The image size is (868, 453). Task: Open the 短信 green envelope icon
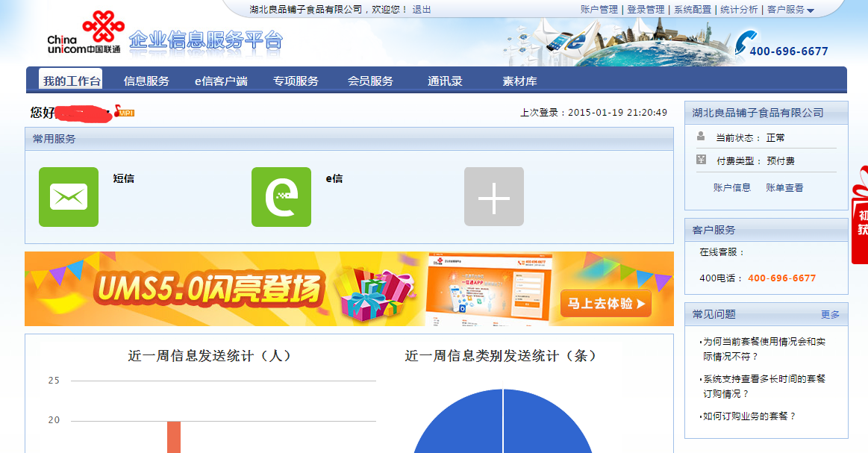[x=69, y=197]
